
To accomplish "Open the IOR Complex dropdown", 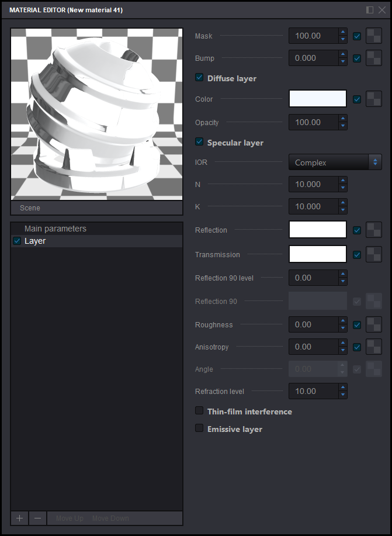I will (x=335, y=162).
